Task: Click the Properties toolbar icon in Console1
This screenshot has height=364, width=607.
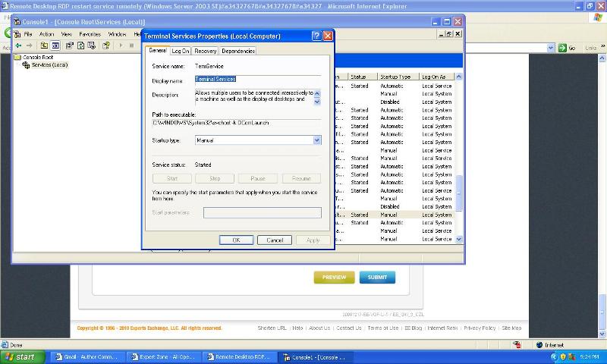Action: click(x=69, y=45)
